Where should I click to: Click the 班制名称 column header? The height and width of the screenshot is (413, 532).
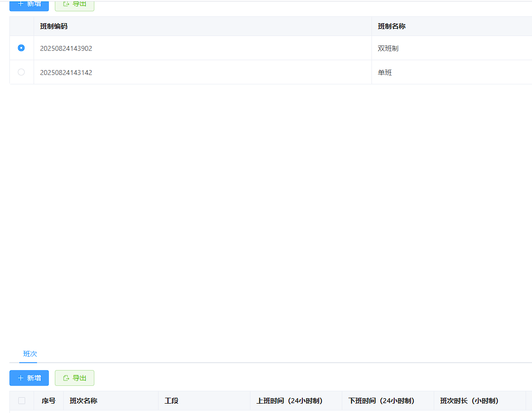click(x=391, y=26)
